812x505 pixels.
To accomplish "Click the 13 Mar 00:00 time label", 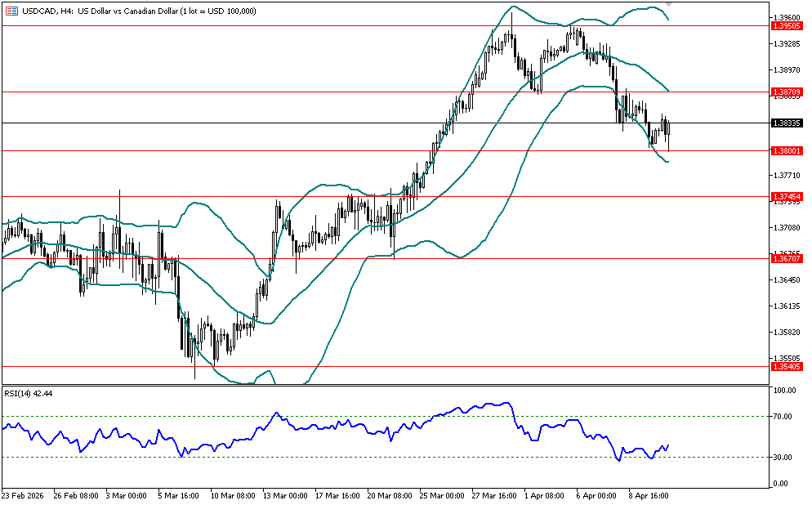I will coord(283,495).
